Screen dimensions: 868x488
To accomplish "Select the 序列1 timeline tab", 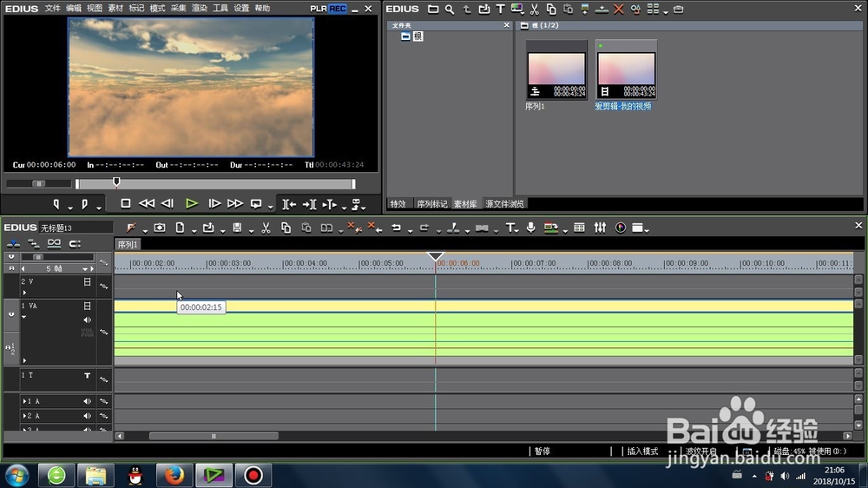I will tap(128, 244).
